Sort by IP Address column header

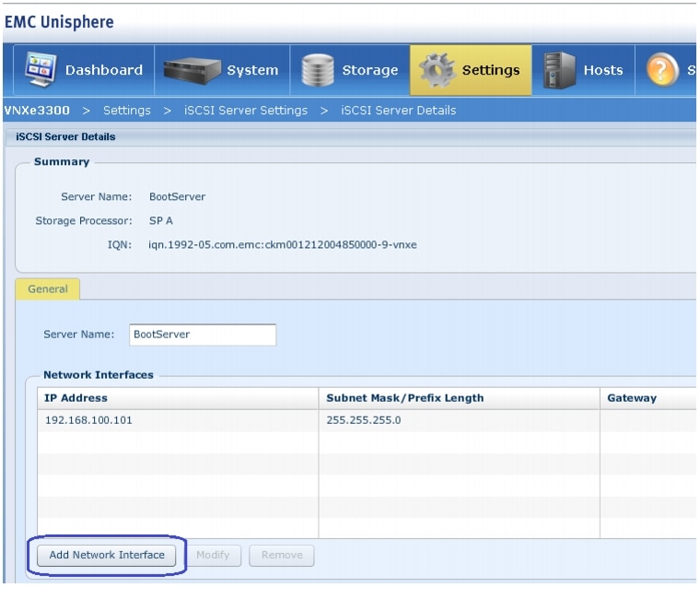point(178,398)
